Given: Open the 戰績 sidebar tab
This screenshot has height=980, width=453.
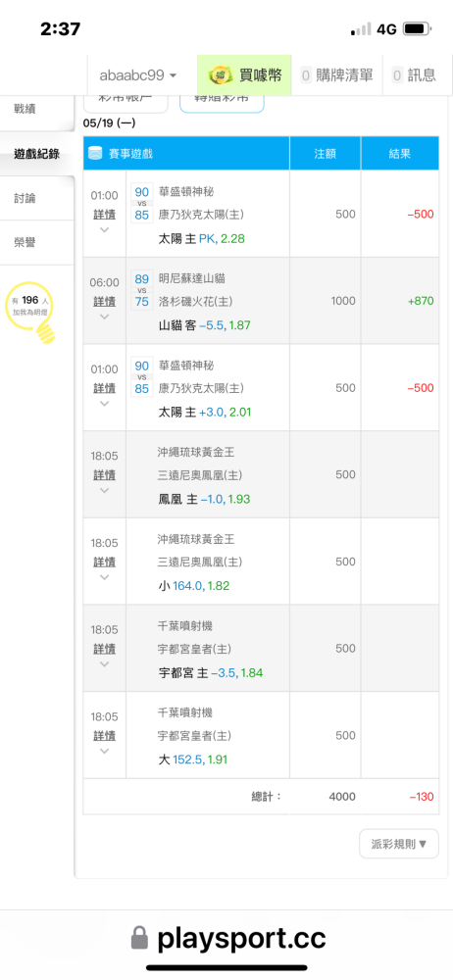Looking at the screenshot, I should 36,109.
